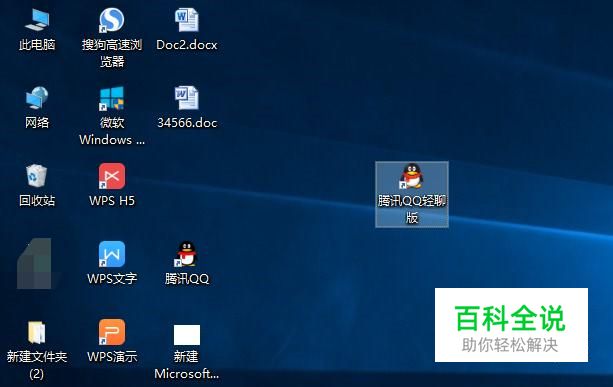Screen dimensions: 613x387
Task: Click the WPS演示 label text
Action: pyautogui.click(x=112, y=357)
